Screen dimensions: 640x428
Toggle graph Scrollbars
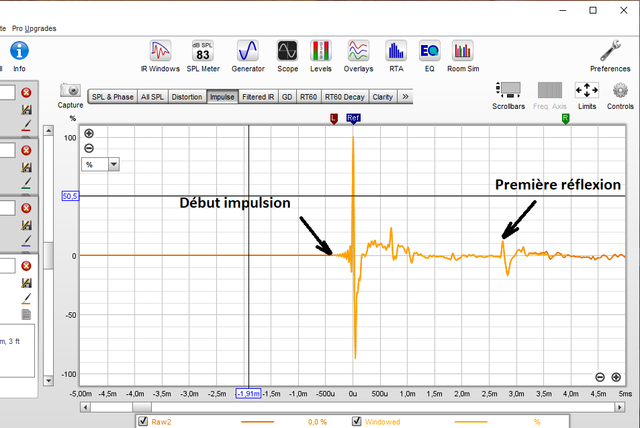[x=508, y=95]
